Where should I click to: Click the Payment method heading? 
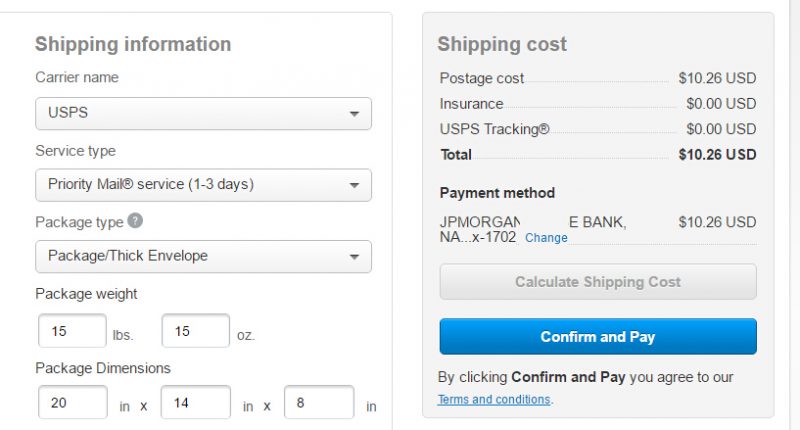point(497,193)
